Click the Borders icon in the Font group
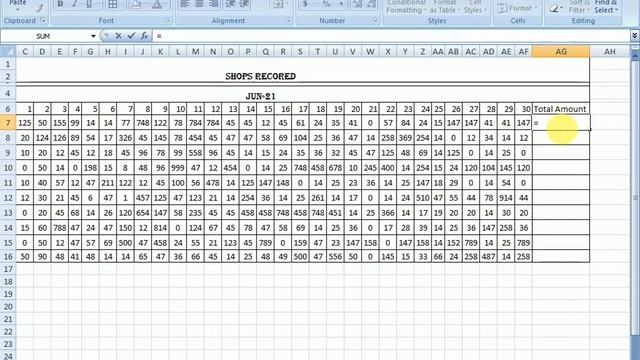This screenshot has height=360, width=640. [113, 4]
